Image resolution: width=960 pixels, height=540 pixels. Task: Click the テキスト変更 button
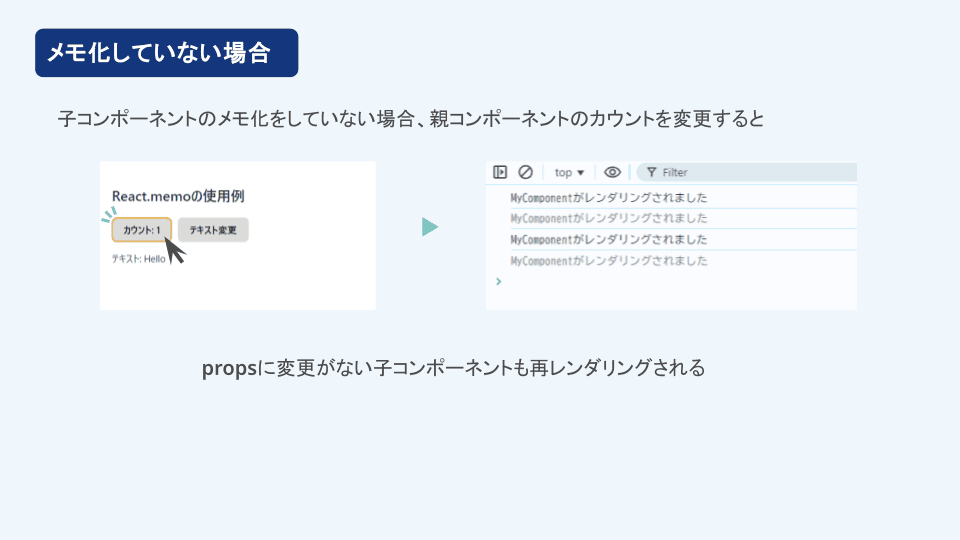click(213, 230)
